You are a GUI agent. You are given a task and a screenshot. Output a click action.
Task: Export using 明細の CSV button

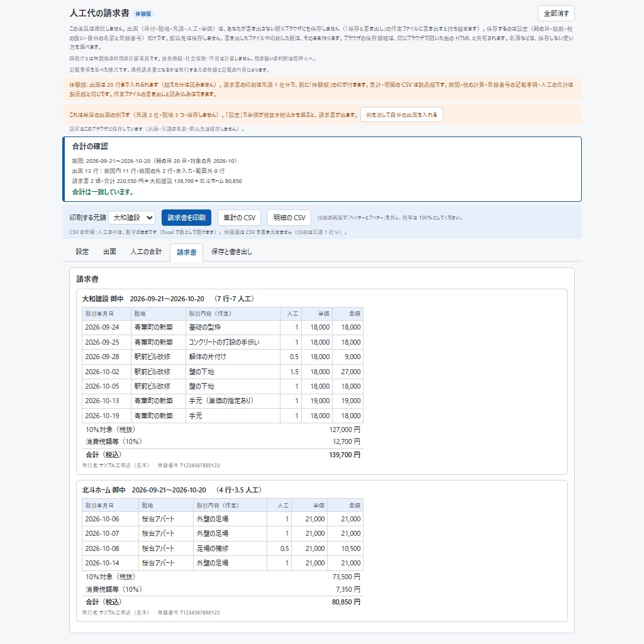click(289, 218)
